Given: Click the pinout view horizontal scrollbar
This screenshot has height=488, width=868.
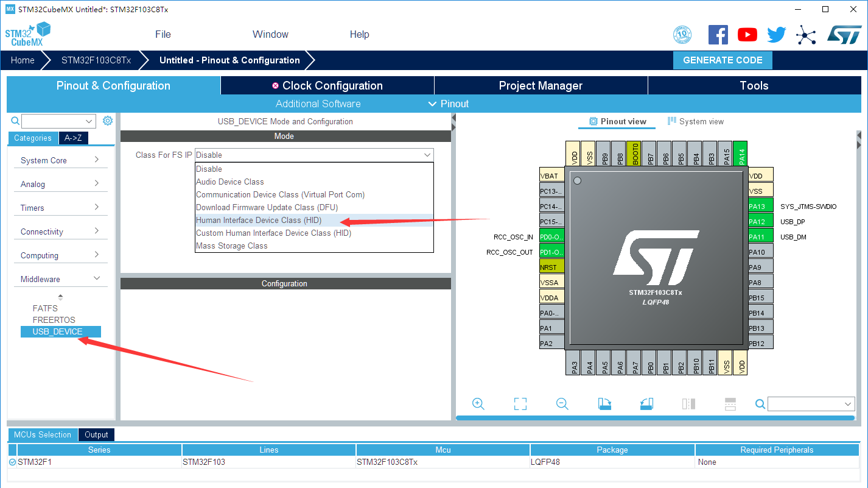Looking at the screenshot, I should (655, 418).
